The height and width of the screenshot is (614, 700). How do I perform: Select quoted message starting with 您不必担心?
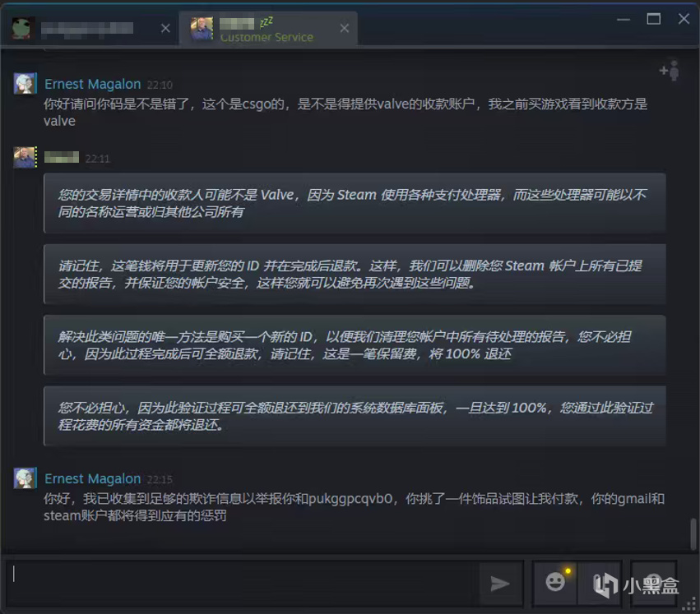(355, 416)
